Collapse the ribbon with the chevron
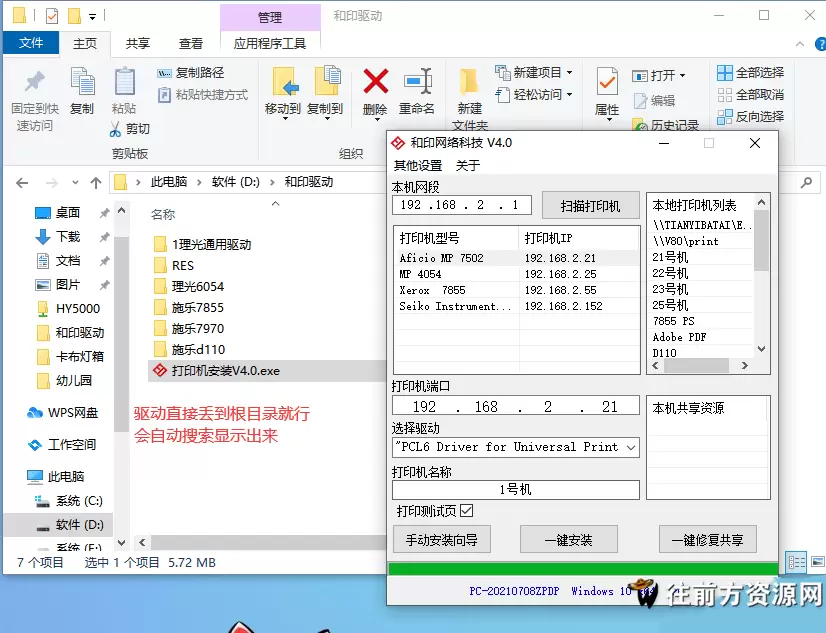 click(x=800, y=44)
